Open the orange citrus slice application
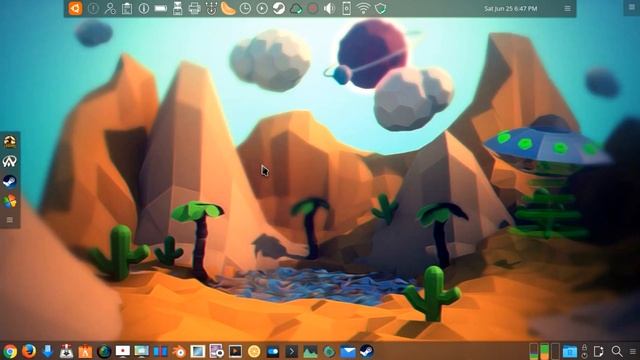640x360 pixels. tap(254, 351)
